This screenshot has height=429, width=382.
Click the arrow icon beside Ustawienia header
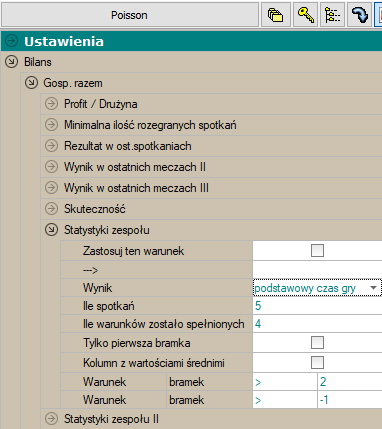point(12,41)
